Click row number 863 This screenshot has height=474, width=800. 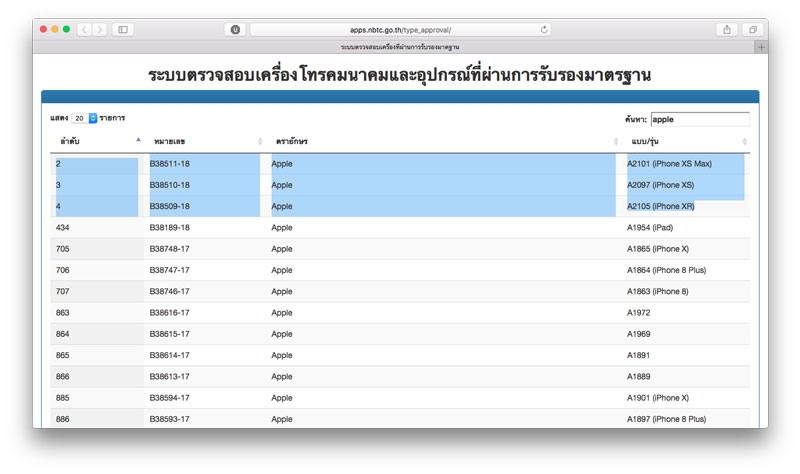[63, 313]
